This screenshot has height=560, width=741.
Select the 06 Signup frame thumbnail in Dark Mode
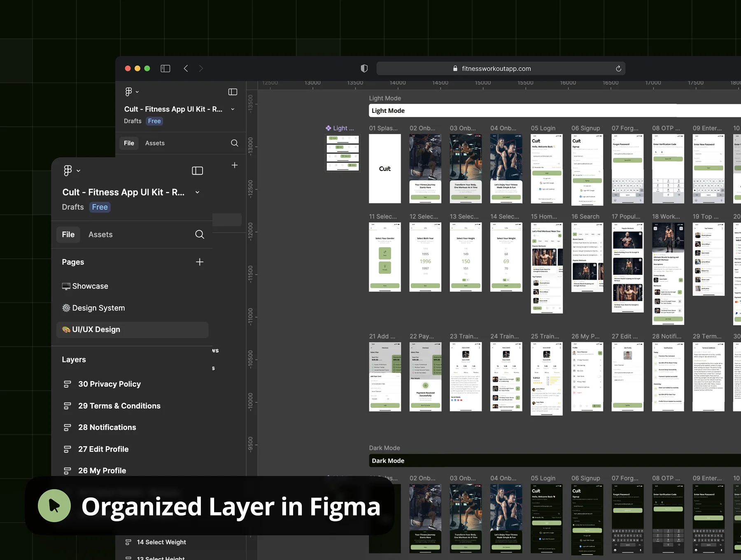587,520
